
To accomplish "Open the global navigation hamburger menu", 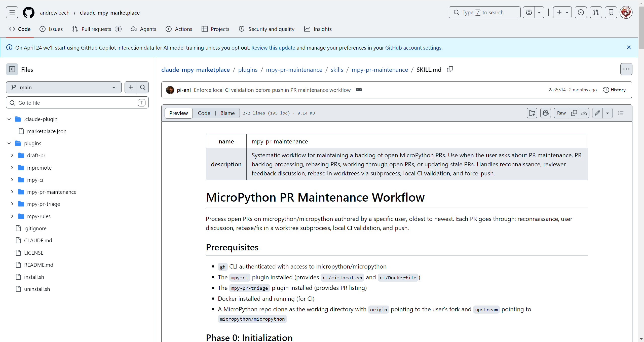I will click(x=12, y=12).
